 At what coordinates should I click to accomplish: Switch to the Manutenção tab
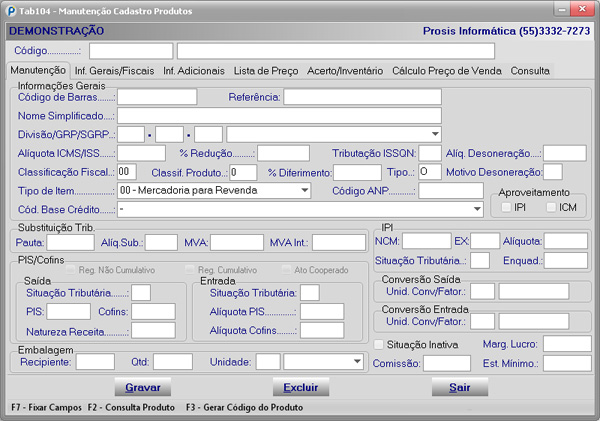(x=38, y=70)
